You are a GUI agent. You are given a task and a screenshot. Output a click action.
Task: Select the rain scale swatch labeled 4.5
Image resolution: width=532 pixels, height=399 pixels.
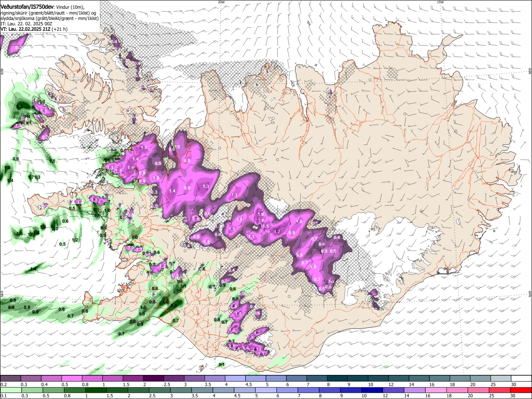tap(244, 390)
